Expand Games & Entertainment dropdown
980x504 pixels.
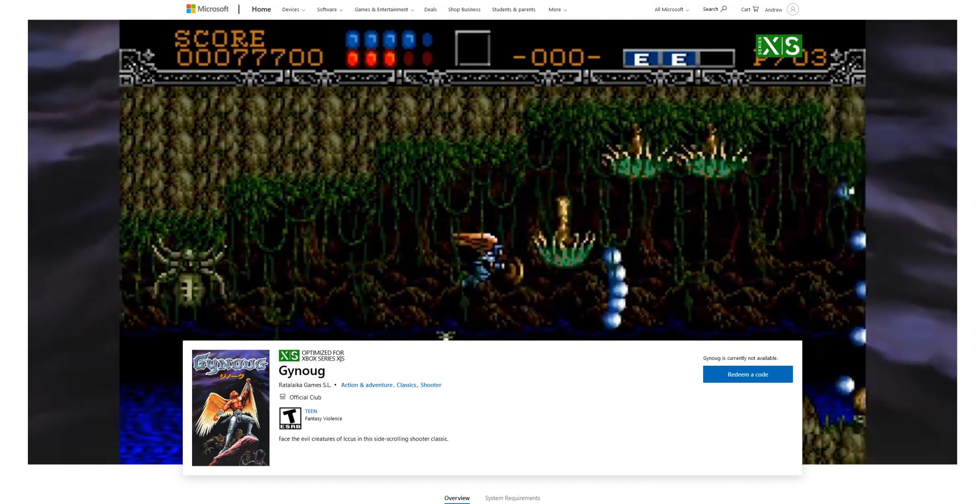tap(384, 9)
